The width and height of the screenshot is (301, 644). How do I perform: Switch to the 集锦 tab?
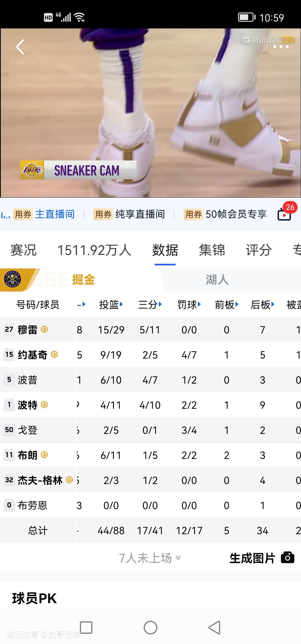click(x=212, y=250)
